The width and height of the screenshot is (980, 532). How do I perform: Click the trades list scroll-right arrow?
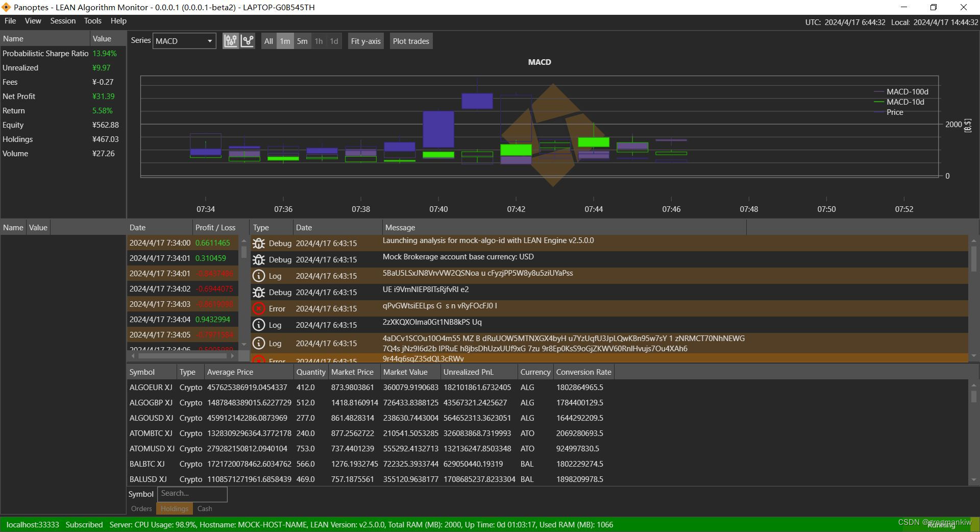(233, 355)
